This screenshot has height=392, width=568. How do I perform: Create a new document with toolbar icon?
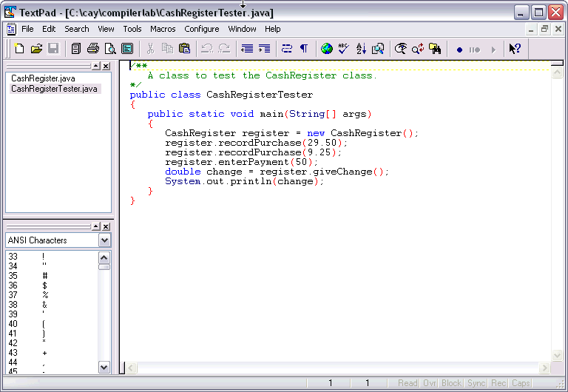tap(18, 49)
